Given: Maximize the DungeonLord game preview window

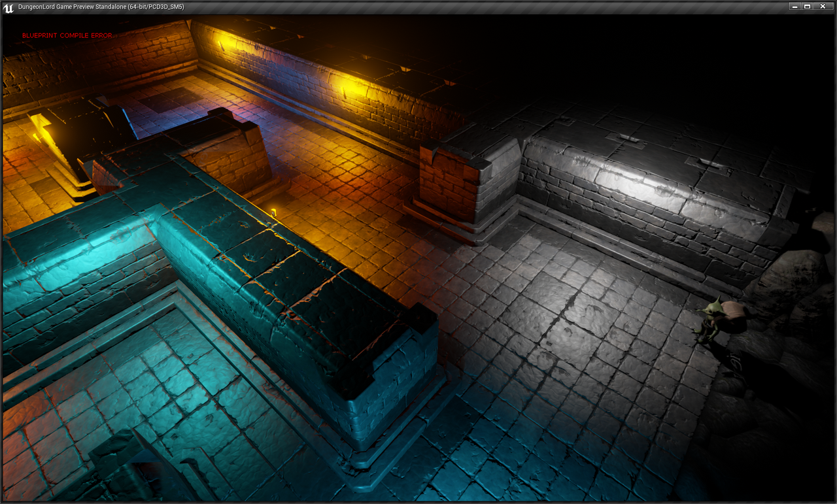Looking at the screenshot, I should [808, 6].
